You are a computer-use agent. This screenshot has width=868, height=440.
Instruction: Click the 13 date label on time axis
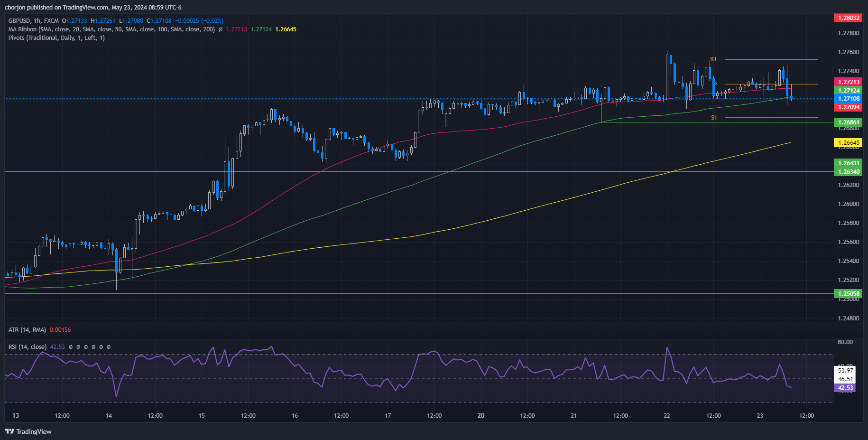16,416
